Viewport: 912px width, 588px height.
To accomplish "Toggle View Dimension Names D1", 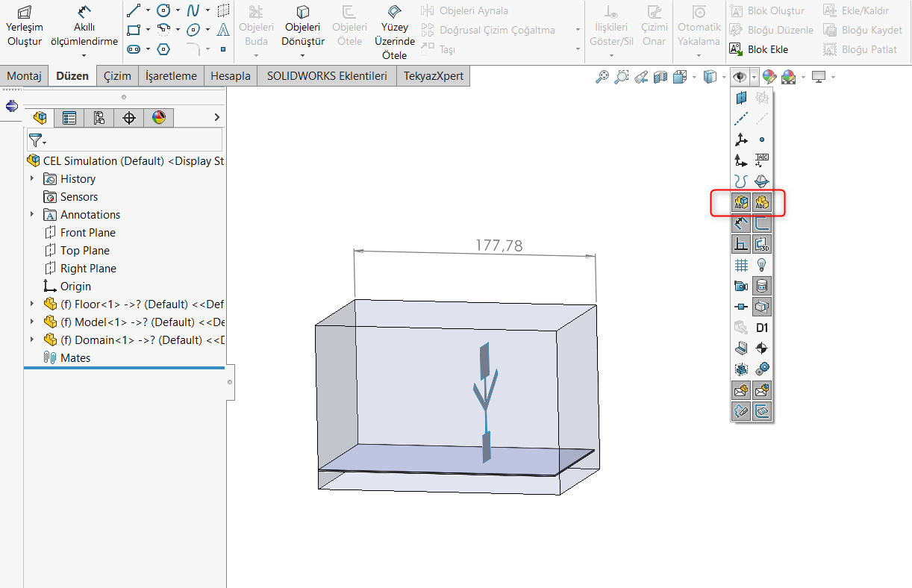I will point(762,328).
